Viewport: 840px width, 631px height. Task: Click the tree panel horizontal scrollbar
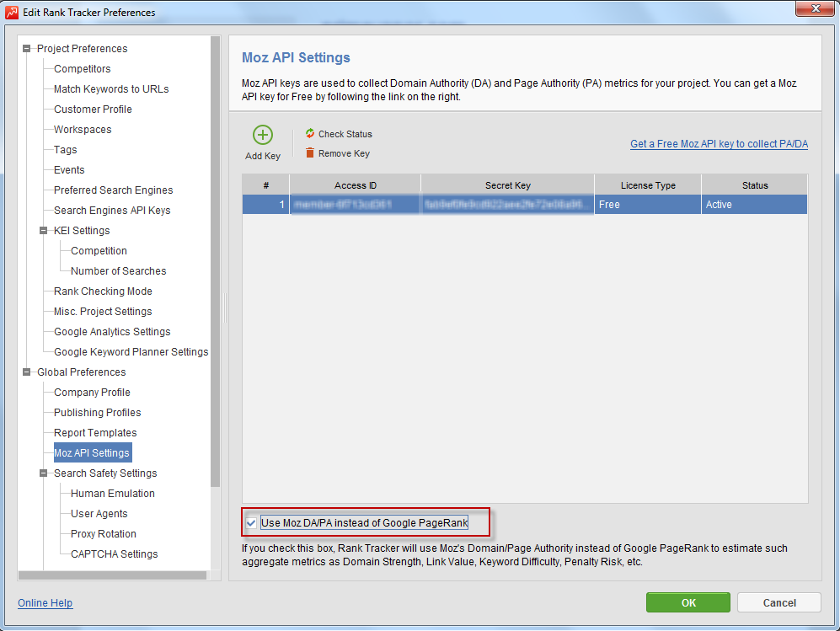click(113, 575)
